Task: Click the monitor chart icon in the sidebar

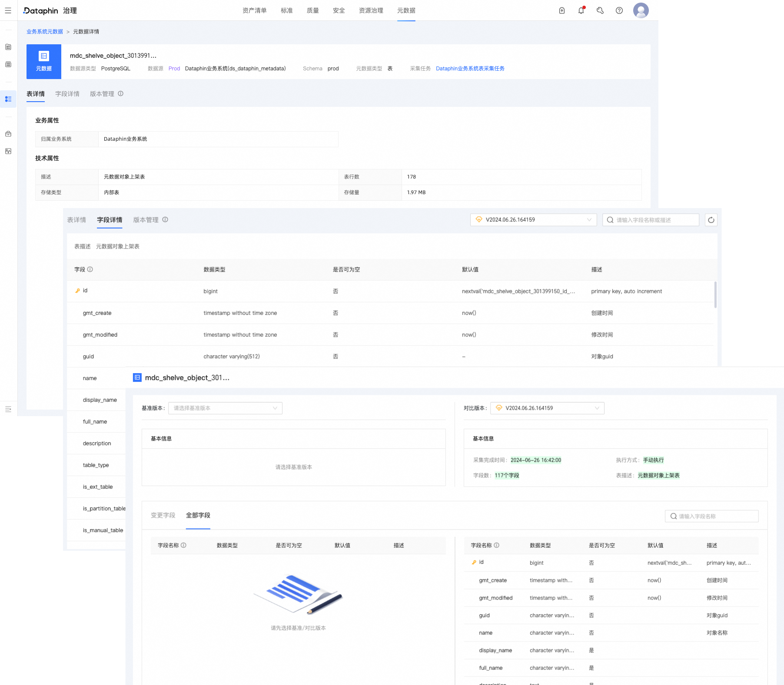Action: coord(8,151)
